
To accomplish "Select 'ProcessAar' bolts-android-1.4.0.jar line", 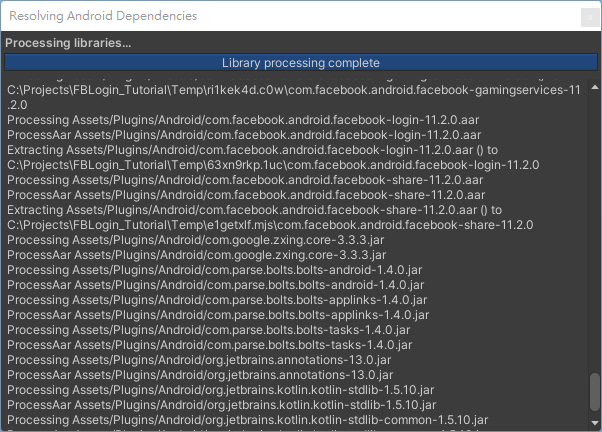I will point(215,285).
